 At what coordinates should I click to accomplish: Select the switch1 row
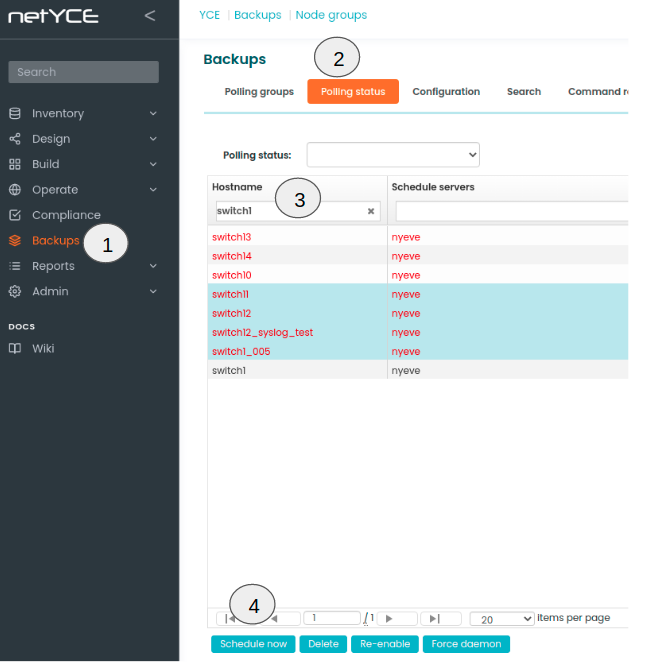pyautogui.click(x=418, y=370)
